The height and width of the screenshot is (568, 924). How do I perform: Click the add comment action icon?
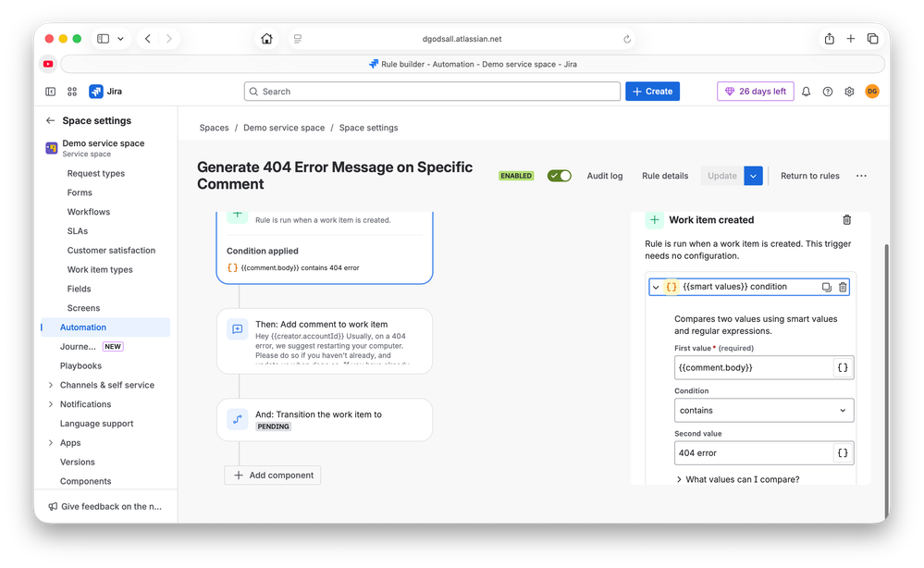coord(238,329)
